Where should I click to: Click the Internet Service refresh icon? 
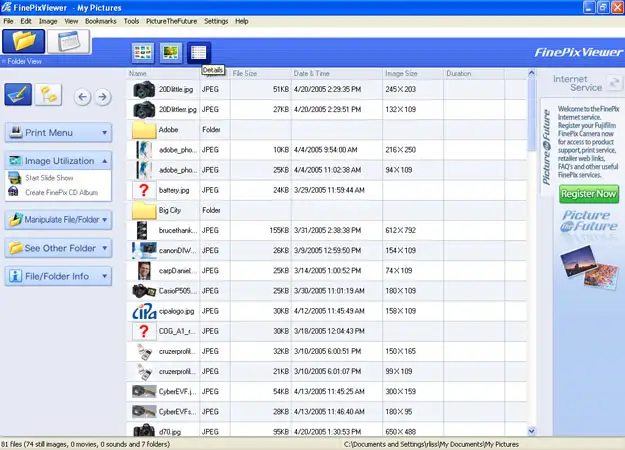[x=614, y=83]
